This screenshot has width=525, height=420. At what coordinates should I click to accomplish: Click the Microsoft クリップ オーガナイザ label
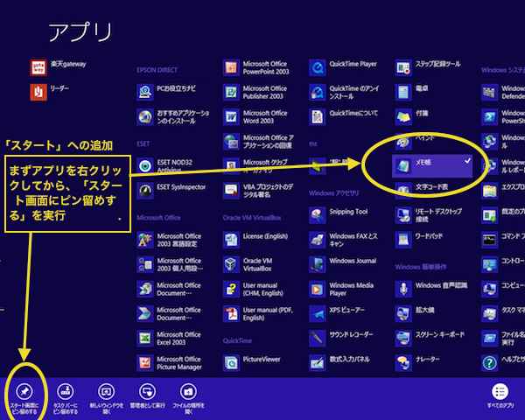265,166
